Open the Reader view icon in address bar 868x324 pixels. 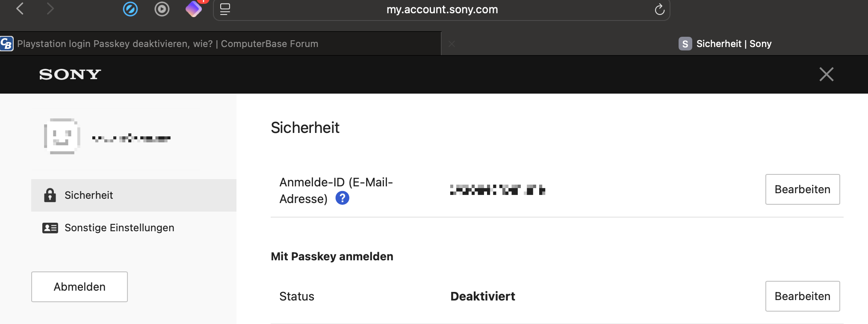(x=225, y=9)
